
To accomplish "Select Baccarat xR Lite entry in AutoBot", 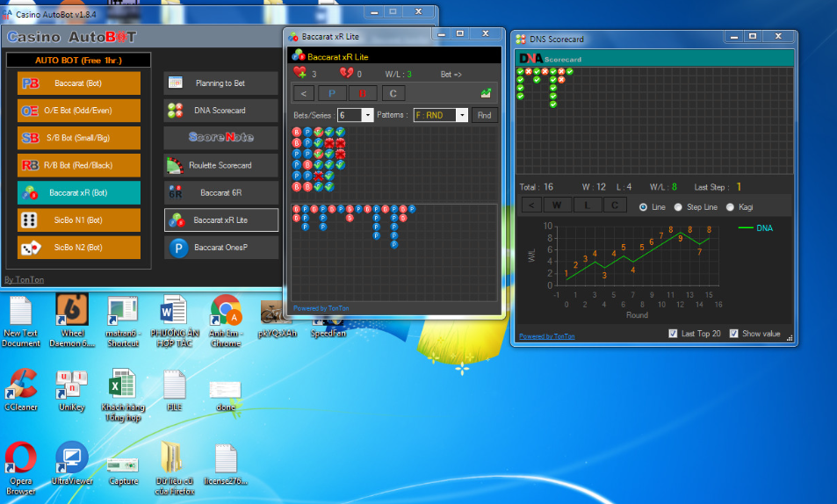I will (x=221, y=220).
